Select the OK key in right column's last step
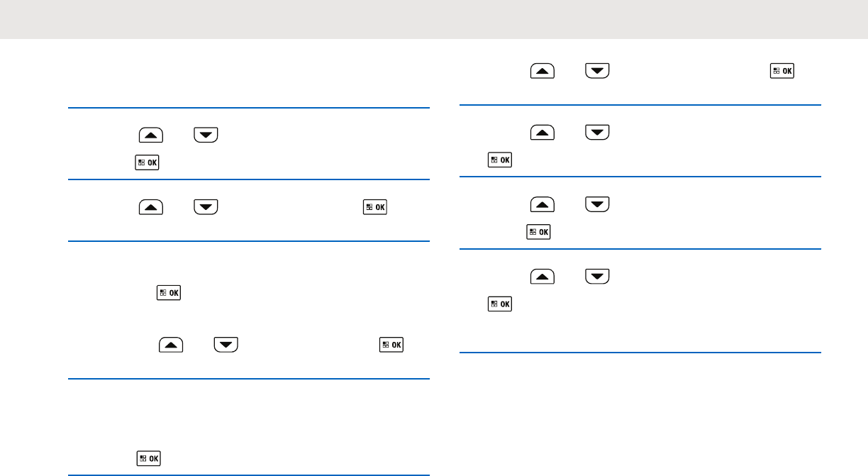Screen dimensions: 868x476 pyautogui.click(x=500, y=304)
